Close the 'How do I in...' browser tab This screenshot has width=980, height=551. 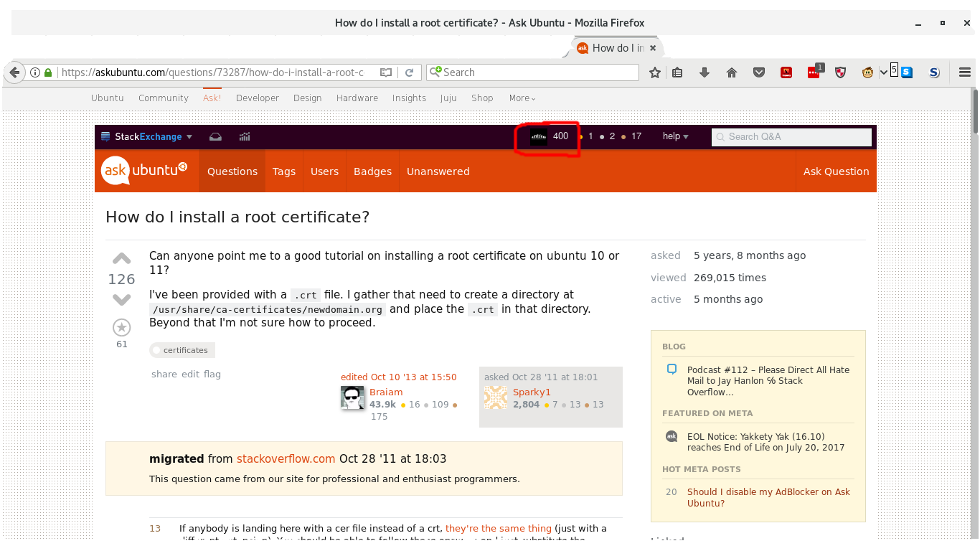[x=652, y=48]
